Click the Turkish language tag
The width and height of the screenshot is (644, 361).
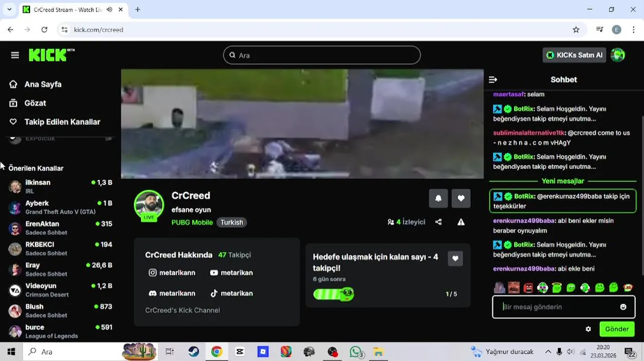coord(232,222)
